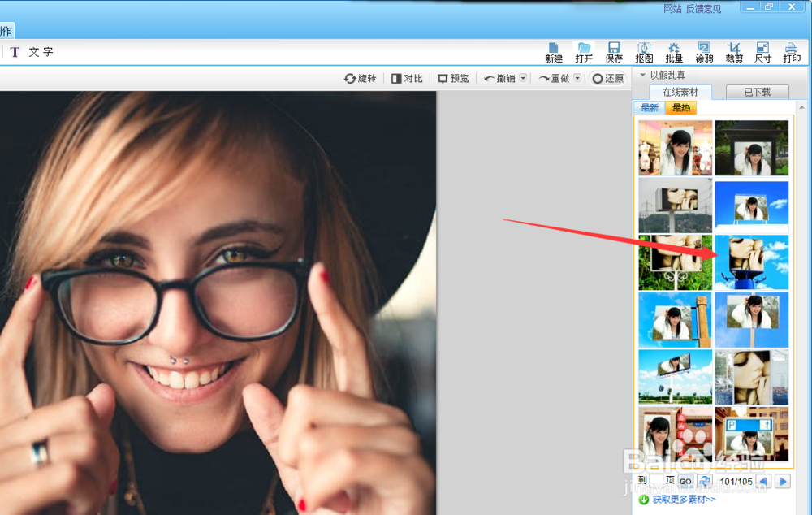Image resolution: width=812 pixels, height=515 pixels.
Task: Go to the next materials page
Action: click(783, 482)
